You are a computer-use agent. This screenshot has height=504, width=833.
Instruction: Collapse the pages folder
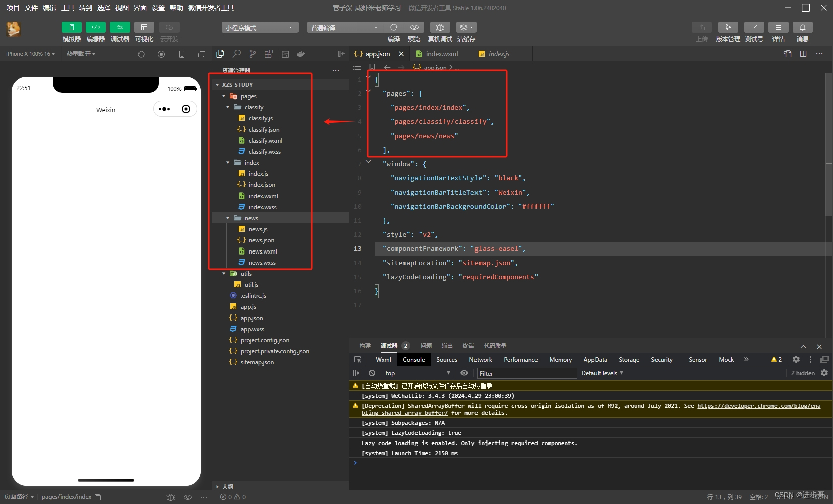coord(224,96)
